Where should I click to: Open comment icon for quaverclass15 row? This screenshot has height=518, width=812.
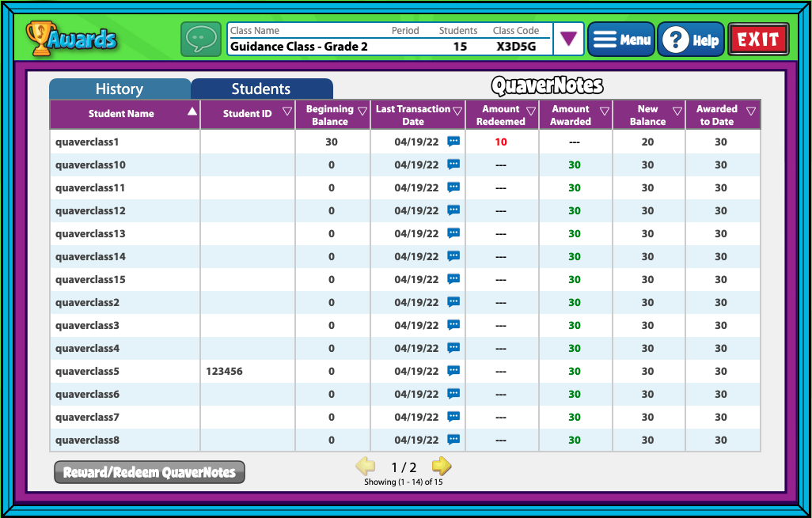tap(453, 279)
